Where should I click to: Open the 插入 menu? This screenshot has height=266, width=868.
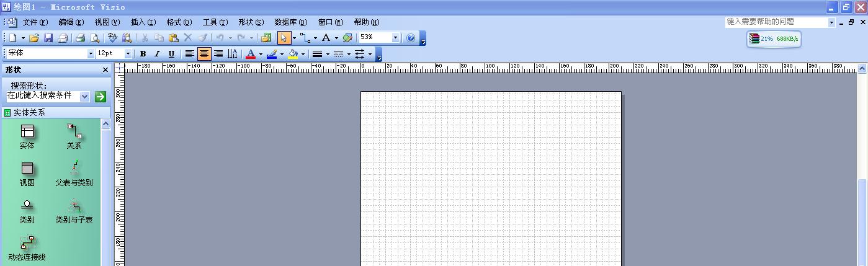pos(143,22)
